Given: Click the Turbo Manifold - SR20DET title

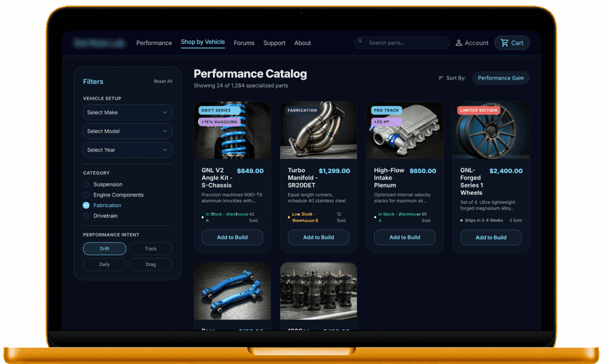Looking at the screenshot, I should [303, 177].
